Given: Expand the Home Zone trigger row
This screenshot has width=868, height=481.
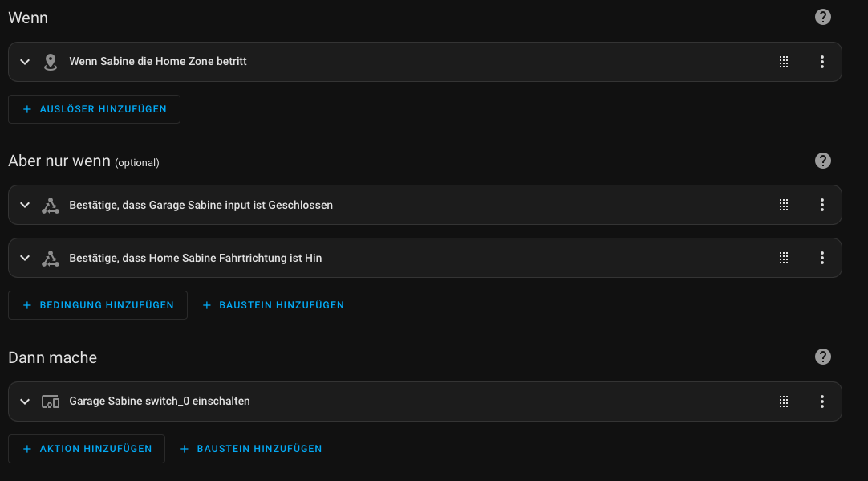Looking at the screenshot, I should 25,62.
